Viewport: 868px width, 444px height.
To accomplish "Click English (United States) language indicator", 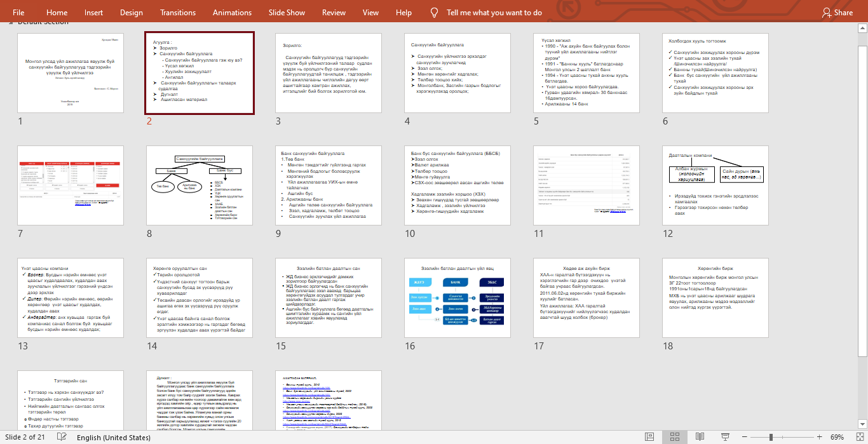I will click(x=114, y=438).
